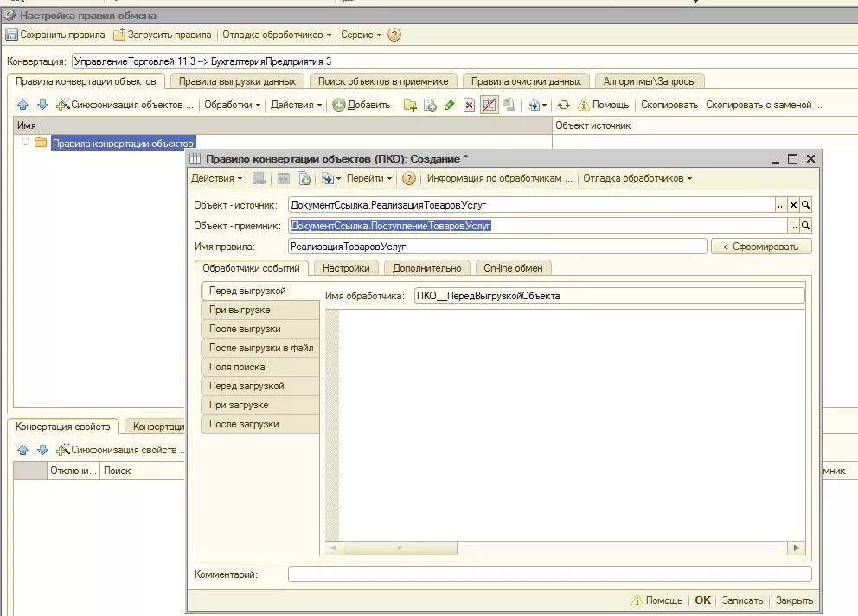
Task: Switch to Алгоритмы\Запросы tab
Action: pos(650,81)
